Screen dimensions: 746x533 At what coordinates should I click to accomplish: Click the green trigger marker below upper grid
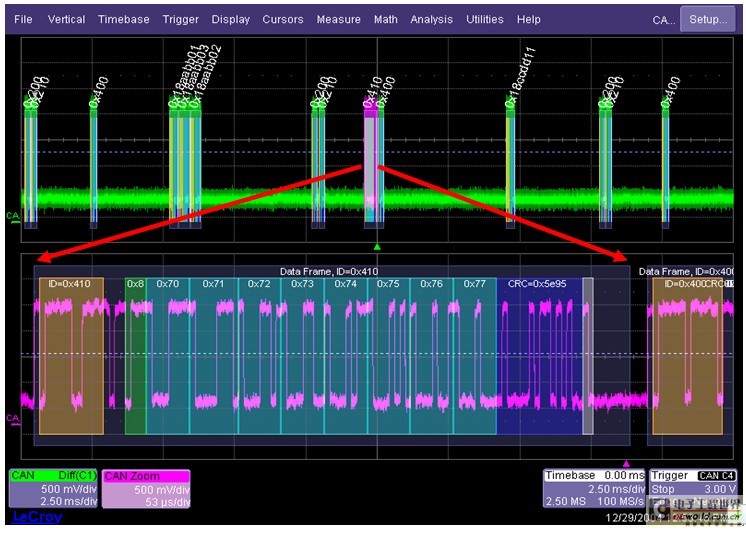point(377,245)
